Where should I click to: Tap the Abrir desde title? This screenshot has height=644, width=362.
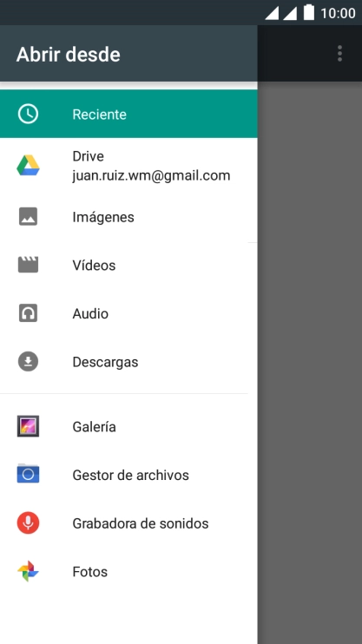click(x=69, y=54)
